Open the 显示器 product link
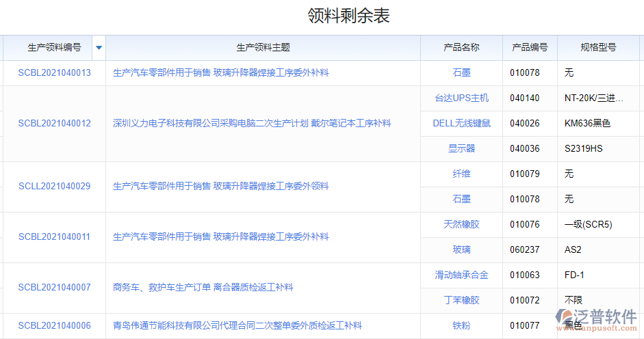 pyautogui.click(x=461, y=149)
